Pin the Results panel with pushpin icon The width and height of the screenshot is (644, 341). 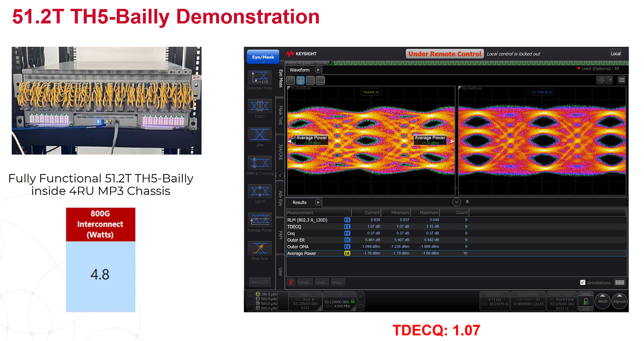(x=467, y=202)
